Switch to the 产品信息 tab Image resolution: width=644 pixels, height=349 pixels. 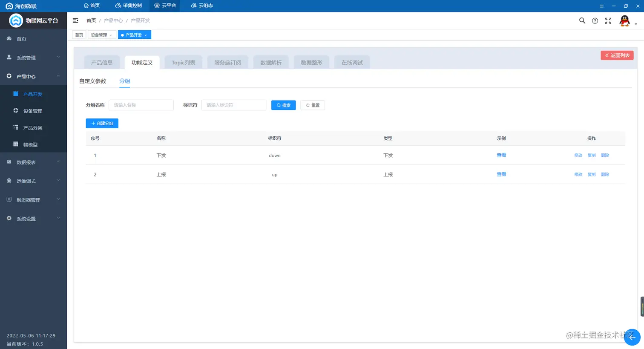pyautogui.click(x=102, y=63)
